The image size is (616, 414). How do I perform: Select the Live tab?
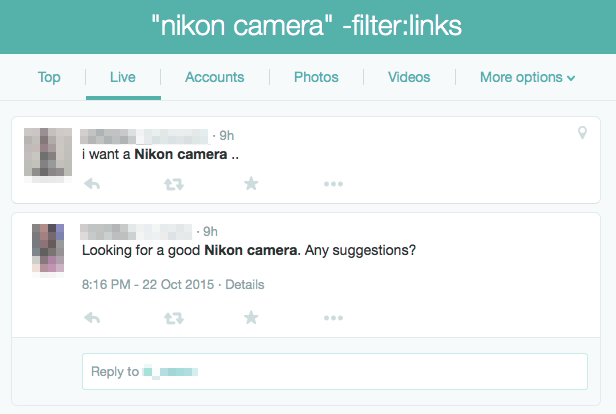coord(123,77)
